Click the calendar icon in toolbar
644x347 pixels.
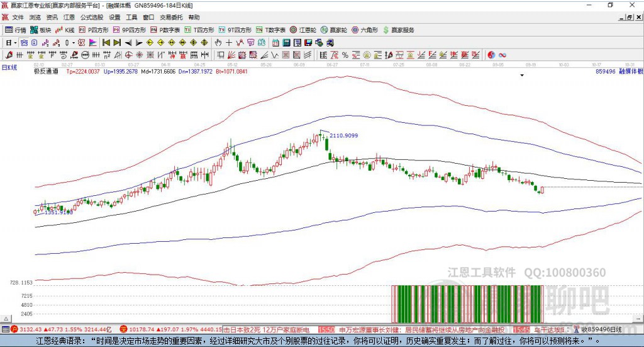(x=275, y=43)
